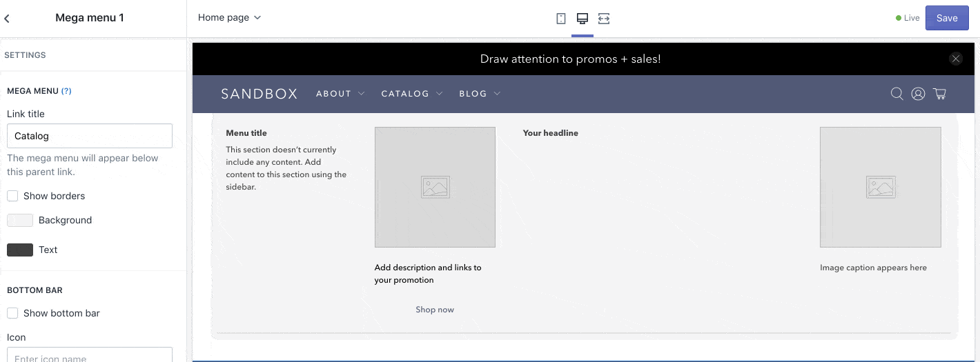This screenshot has width=980, height=362.
Task: Open the shopping cart icon
Action: point(939,94)
